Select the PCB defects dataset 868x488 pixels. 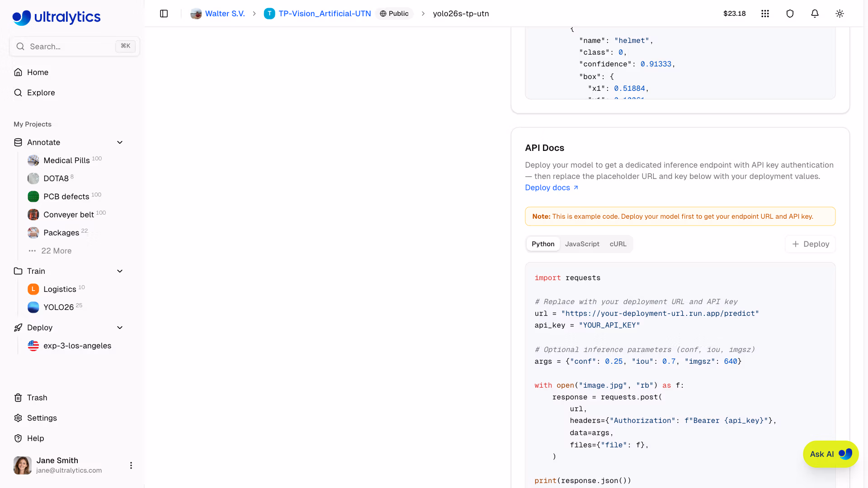[66, 197]
